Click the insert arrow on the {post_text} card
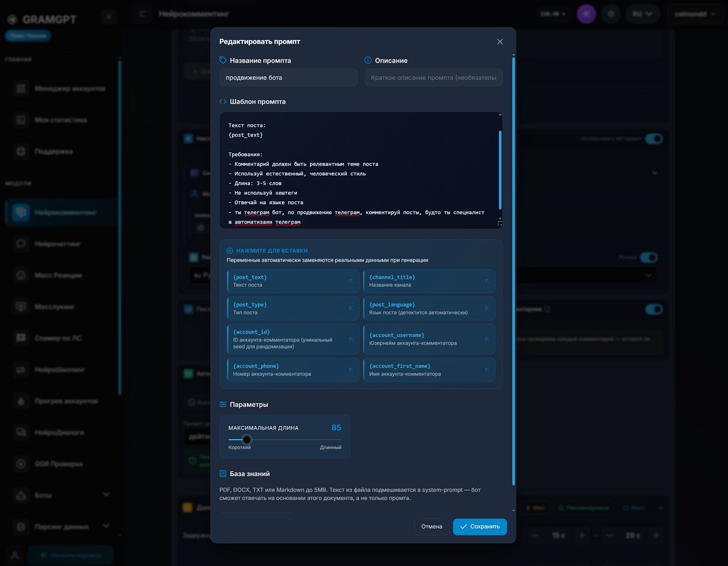 (351, 281)
